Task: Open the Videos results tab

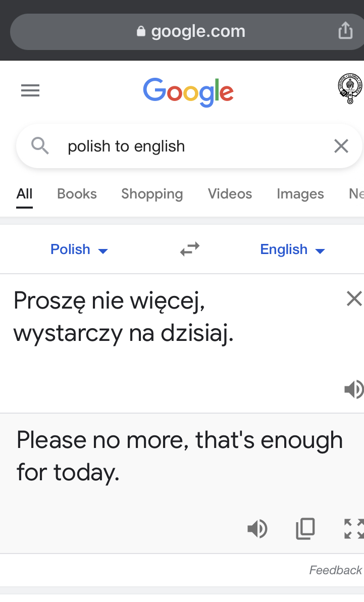Action: click(230, 194)
